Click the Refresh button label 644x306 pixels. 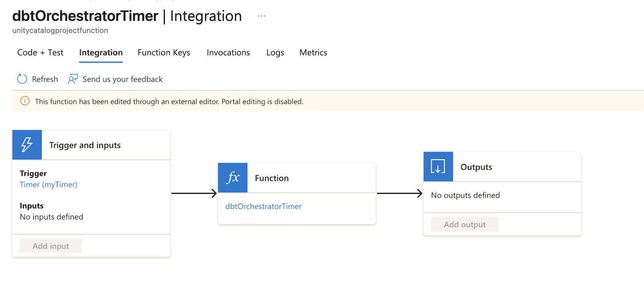click(x=45, y=79)
